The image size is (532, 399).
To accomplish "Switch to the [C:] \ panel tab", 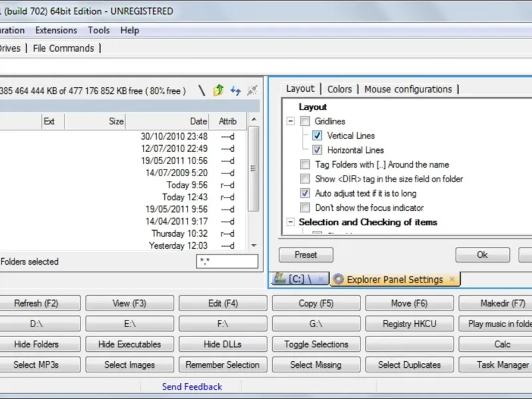I will (x=300, y=279).
